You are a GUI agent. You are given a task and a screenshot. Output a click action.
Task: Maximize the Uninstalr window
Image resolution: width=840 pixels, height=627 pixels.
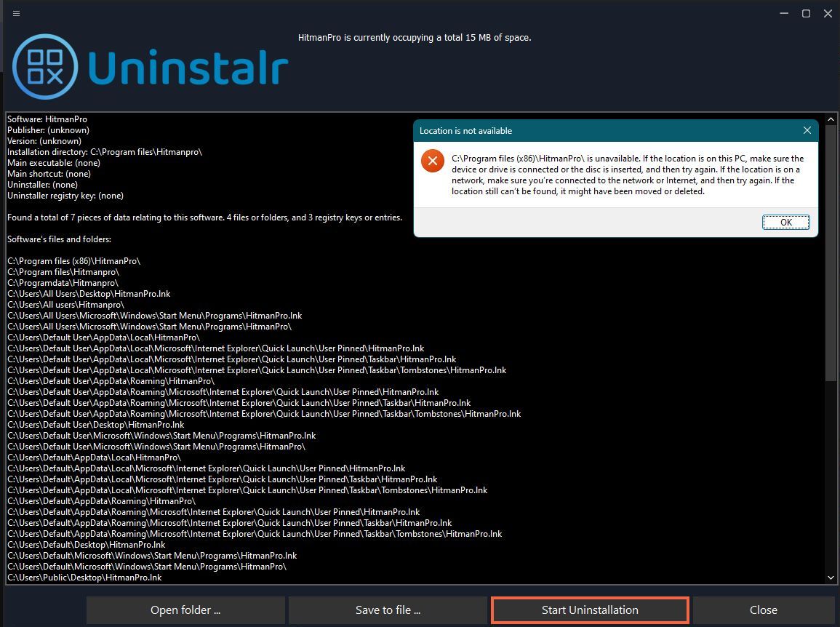[806, 13]
